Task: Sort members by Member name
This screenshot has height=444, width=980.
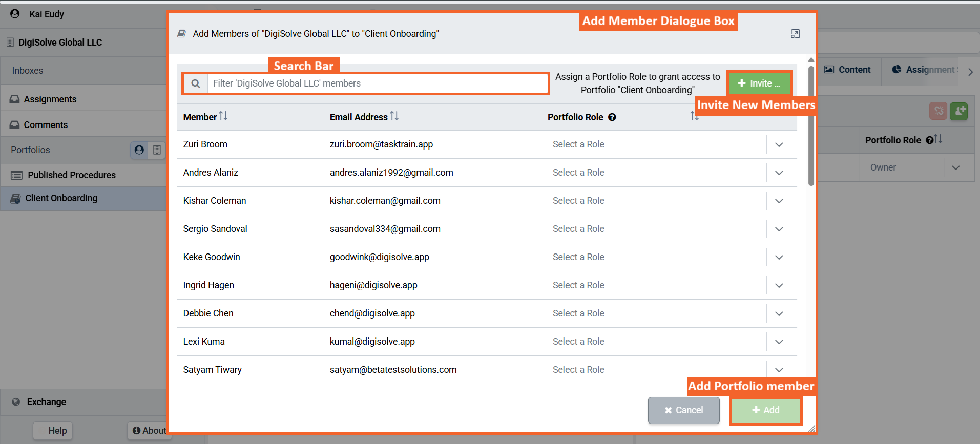Action: tap(223, 117)
